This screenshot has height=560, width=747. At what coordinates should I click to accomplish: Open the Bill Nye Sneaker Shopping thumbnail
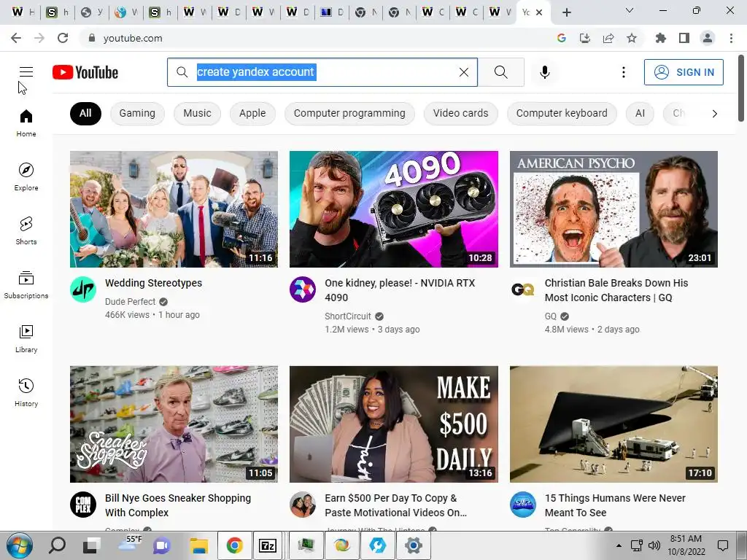point(174,424)
